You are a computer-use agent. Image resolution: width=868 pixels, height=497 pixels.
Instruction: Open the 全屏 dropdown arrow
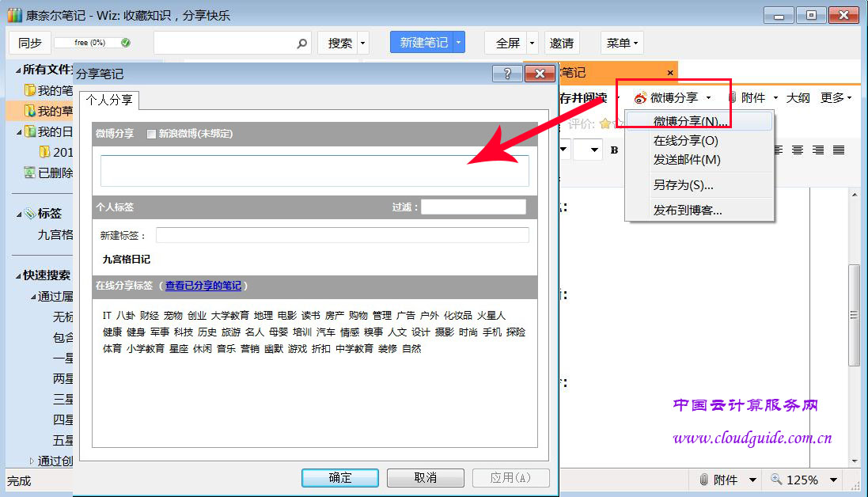coord(532,44)
